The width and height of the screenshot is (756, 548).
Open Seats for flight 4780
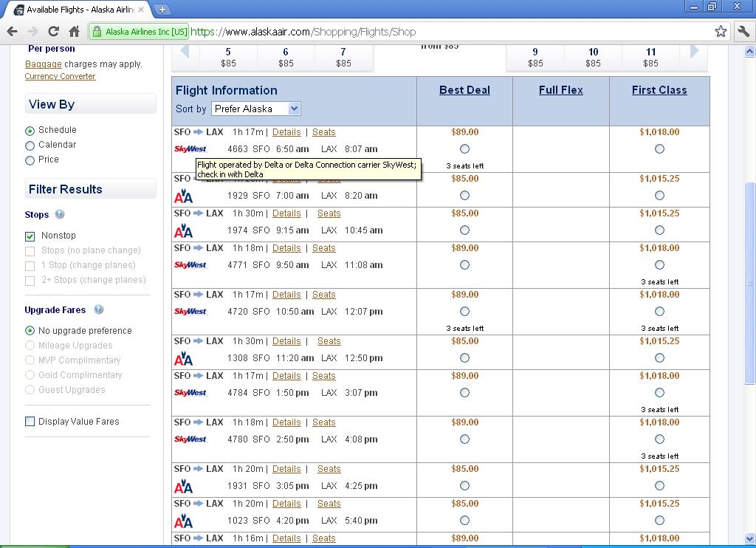point(324,422)
